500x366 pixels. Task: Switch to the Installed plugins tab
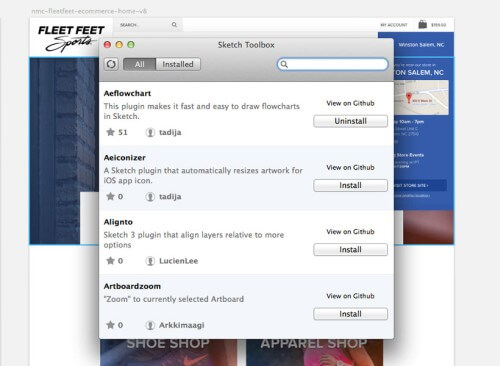pyautogui.click(x=178, y=64)
